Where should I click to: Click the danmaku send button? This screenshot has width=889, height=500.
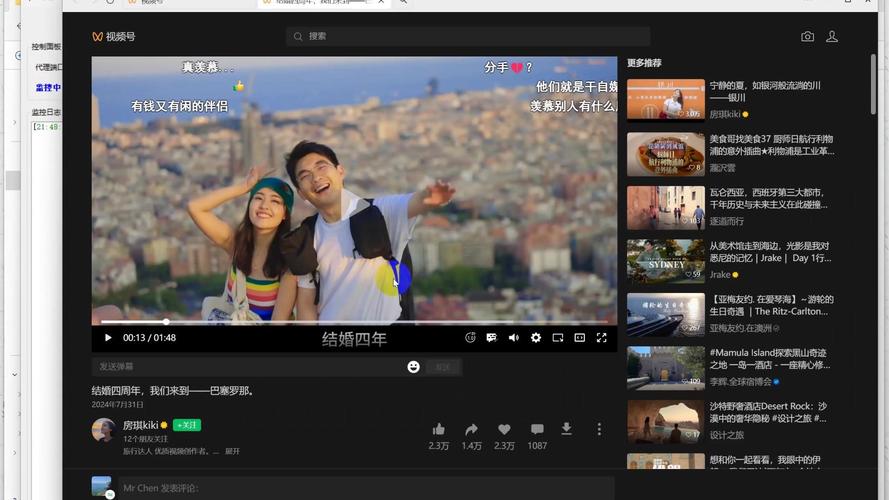pyautogui.click(x=443, y=367)
